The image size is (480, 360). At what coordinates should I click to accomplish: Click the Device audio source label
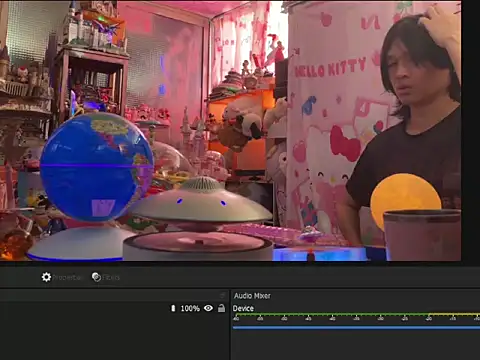pyautogui.click(x=243, y=308)
